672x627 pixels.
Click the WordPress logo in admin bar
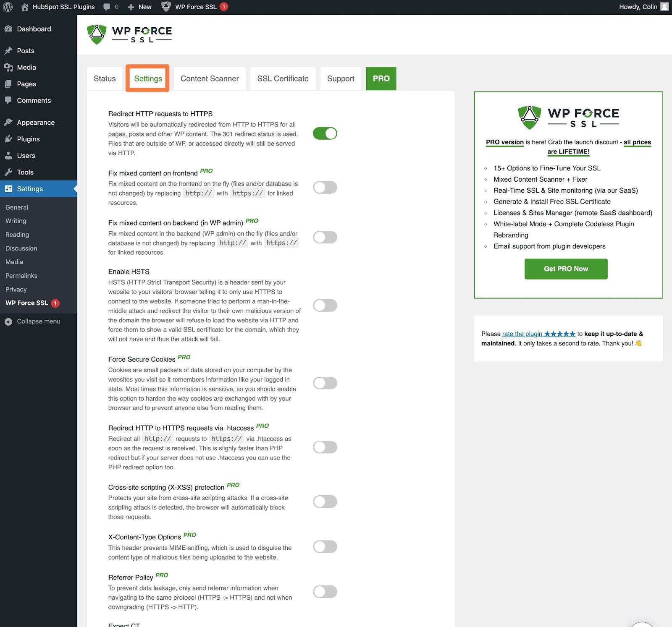pyautogui.click(x=8, y=7)
